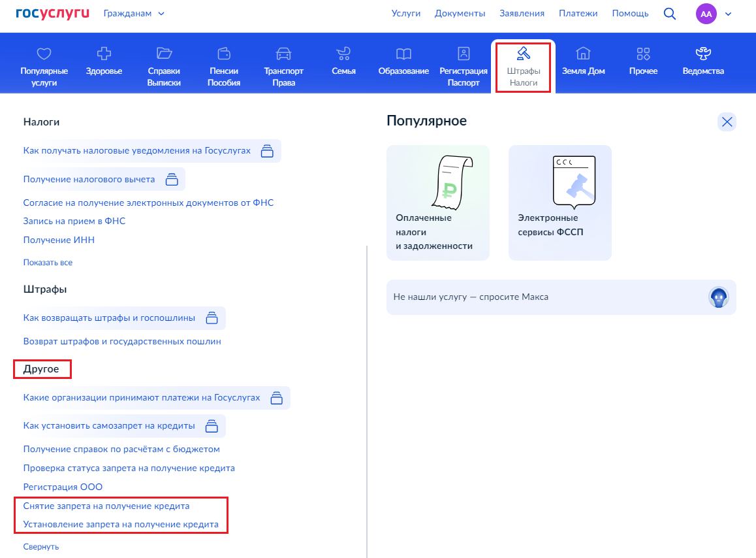Image resolution: width=756 pixels, height=558 pixels.
Task: Open Транспорт Права car icon category
Action: coord(283,53)
